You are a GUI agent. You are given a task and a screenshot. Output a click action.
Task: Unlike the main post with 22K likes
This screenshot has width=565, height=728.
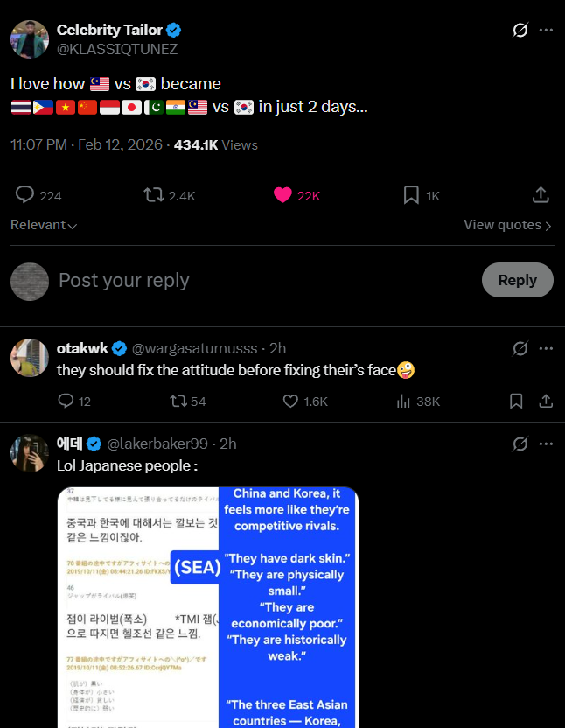[x=282, y=195]
